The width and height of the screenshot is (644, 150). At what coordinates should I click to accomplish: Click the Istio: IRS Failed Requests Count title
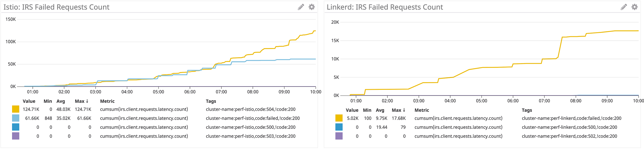tap(56, 7)
